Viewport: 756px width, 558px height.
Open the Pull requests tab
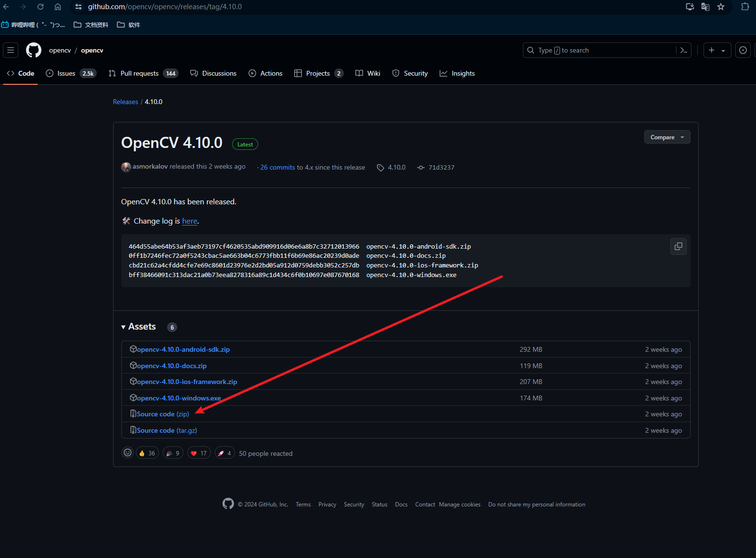point(143,73)
